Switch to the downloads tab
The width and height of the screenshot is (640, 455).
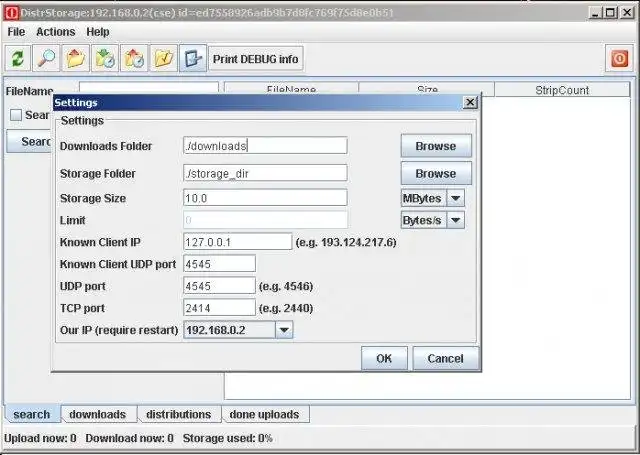[98, 414]
